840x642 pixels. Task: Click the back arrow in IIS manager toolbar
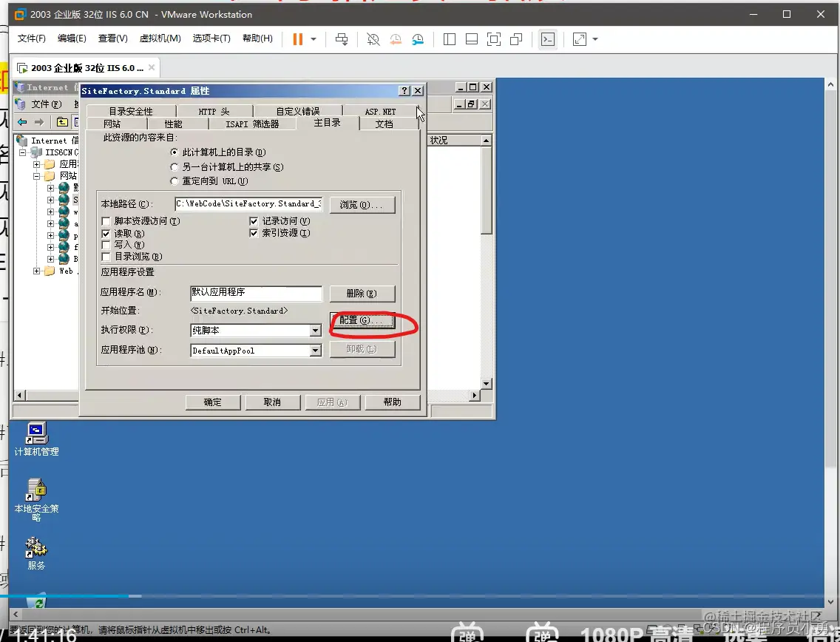coord(22,122)
